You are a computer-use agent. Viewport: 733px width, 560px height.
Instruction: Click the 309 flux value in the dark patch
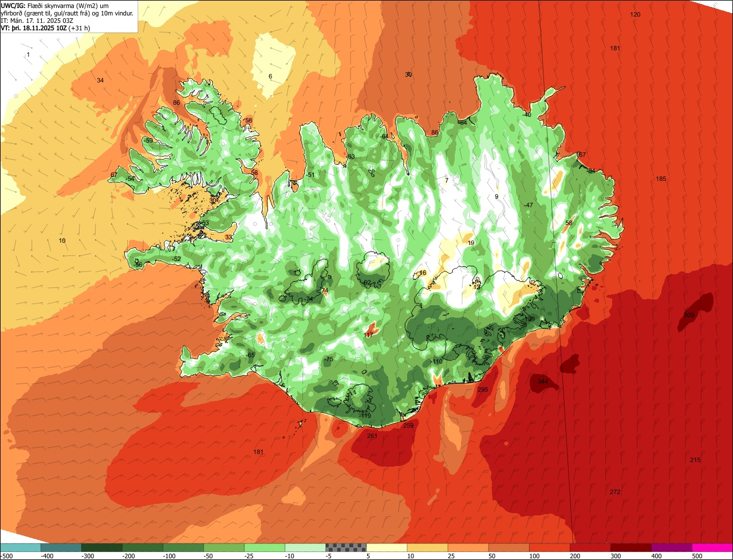pyautogui.click(x=689, y=316)
